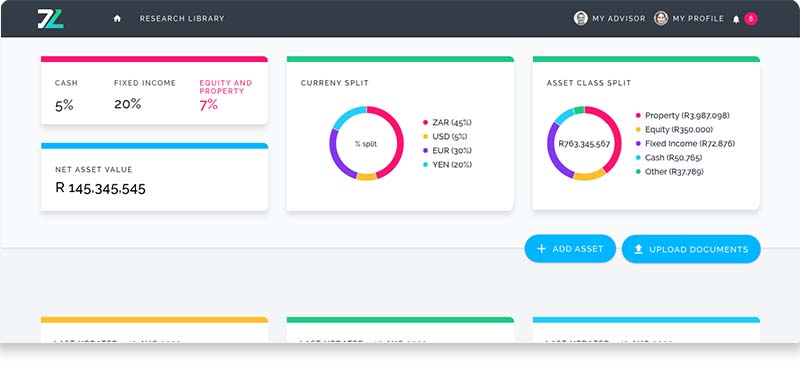Open the notifications bell icon

736,19
